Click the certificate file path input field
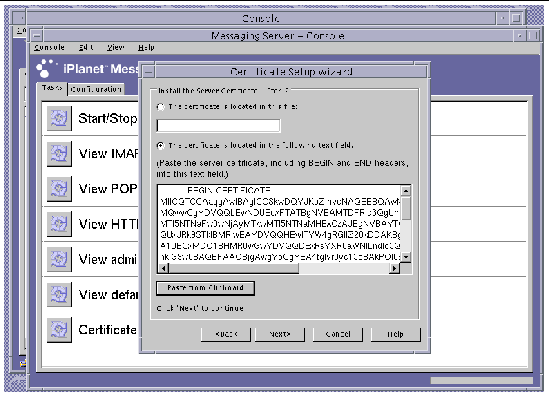 click(x=218, y=125)
